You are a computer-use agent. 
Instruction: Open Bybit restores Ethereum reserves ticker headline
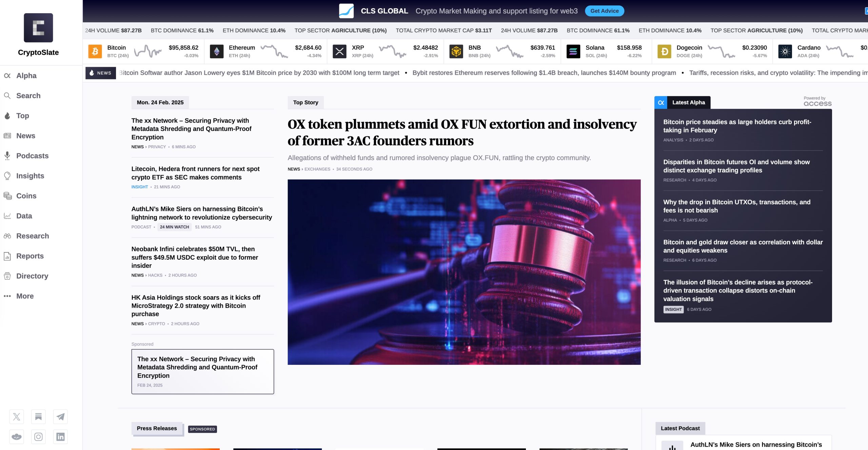[544, 73]
